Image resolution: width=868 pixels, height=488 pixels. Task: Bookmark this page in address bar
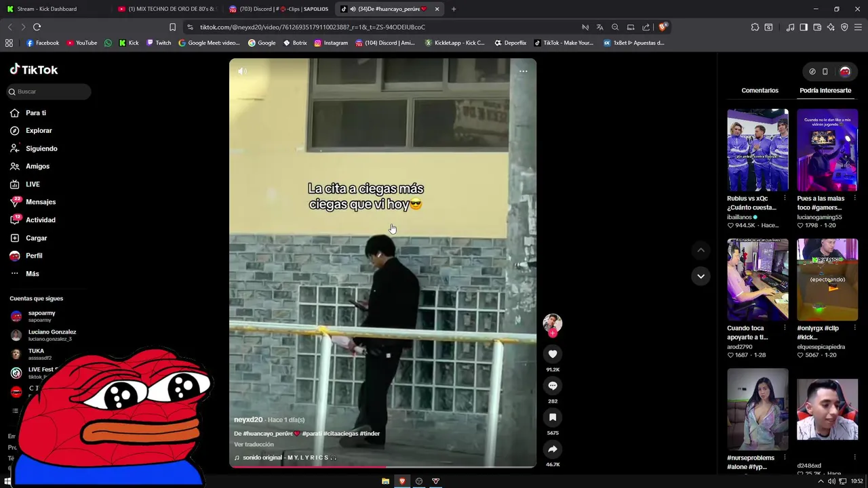click(x=172, y=27)
